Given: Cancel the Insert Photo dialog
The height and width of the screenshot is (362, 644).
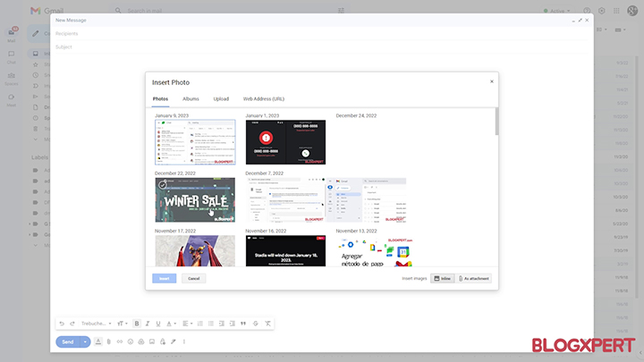Looking at the screenshot, I should tap(194, 278).
